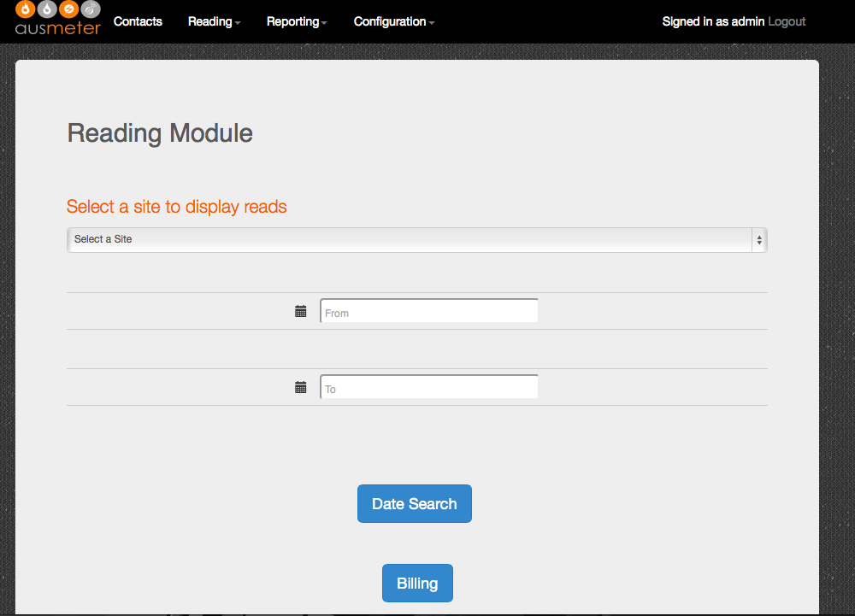Screen dimensions: 855x616
Task: Click the Select a Site dropdown arrows
Action: click(x=758, y=240)
